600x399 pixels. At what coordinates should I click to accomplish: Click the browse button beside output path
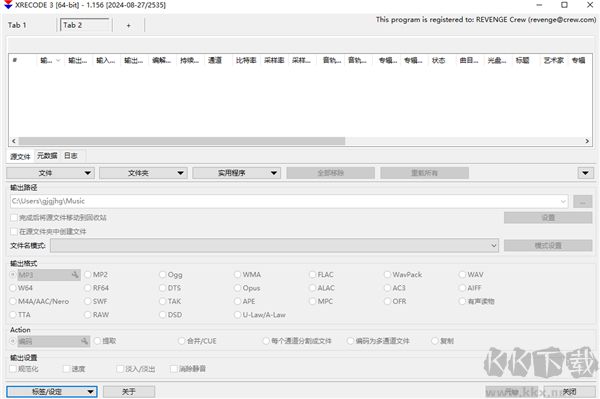583,202
